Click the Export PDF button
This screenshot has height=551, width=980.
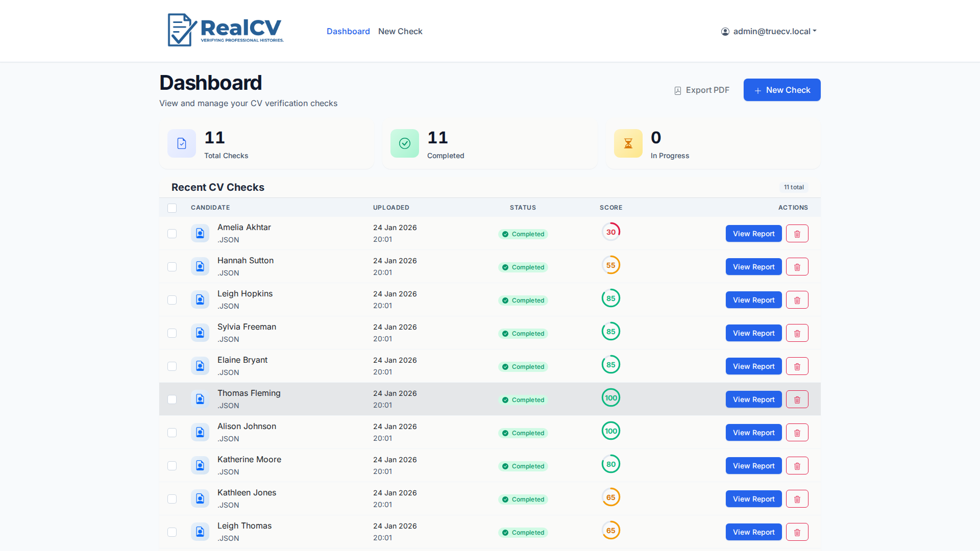tap(702, 90)
